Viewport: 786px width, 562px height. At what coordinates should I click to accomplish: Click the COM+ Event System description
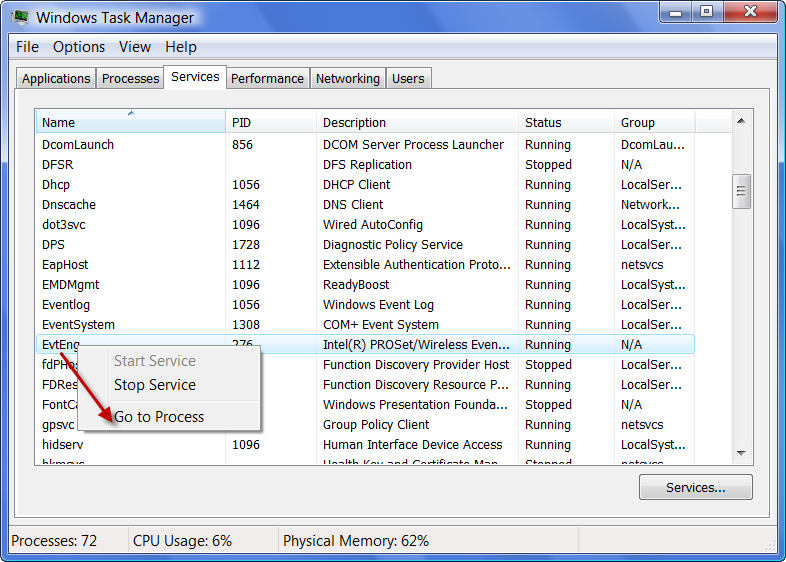click(x=380, y=325)
